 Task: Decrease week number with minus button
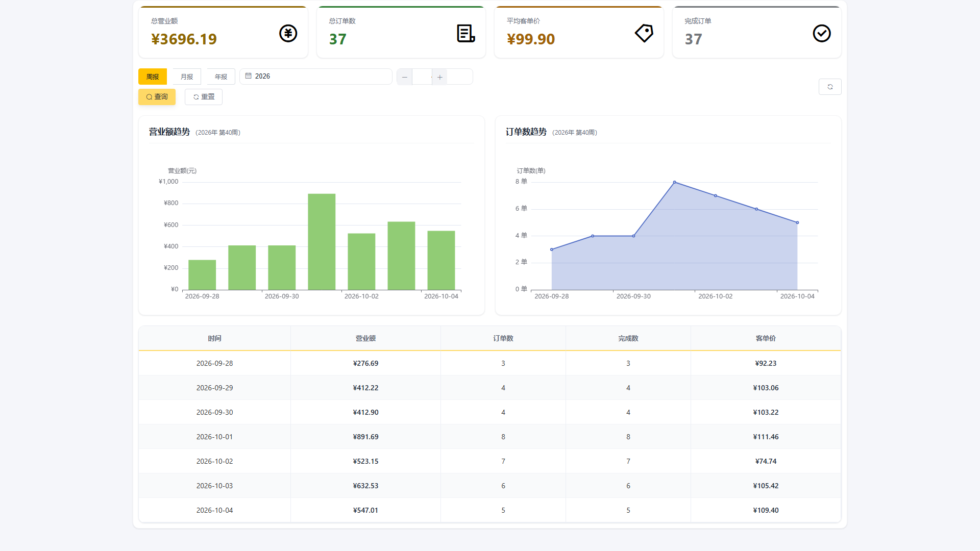point(405,77)
